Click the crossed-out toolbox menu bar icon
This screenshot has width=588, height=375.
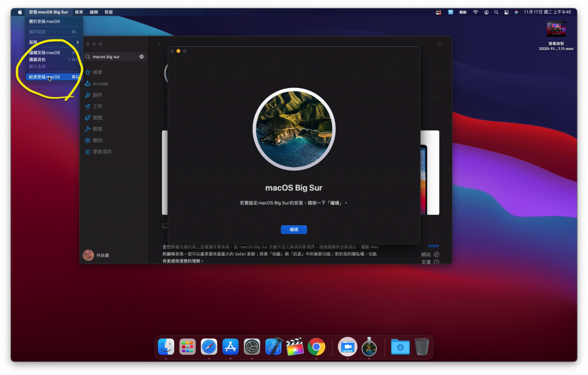pos(438,12)
